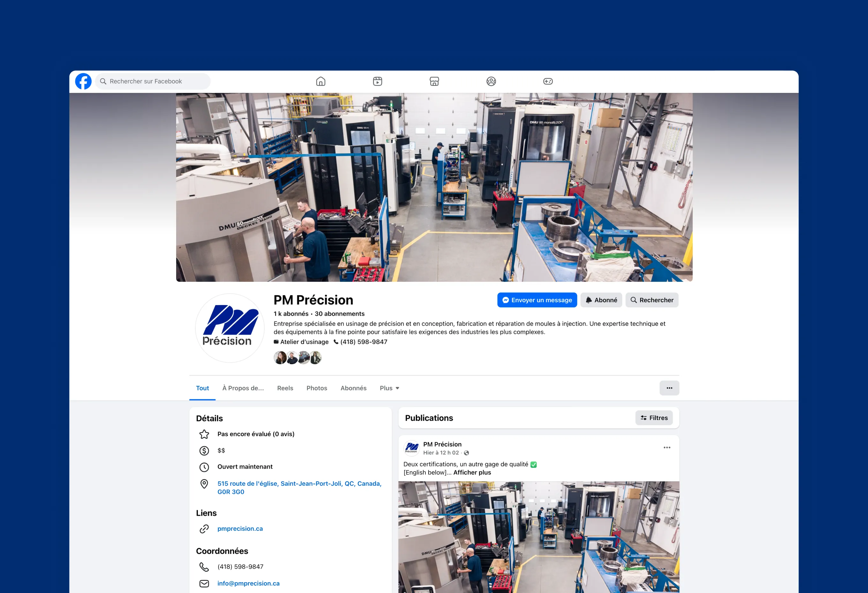The width and height of the screenshot is (868, 593).
Task: Focus the Rechercher sur Facebook search field
Action: [x=153, y=81]
